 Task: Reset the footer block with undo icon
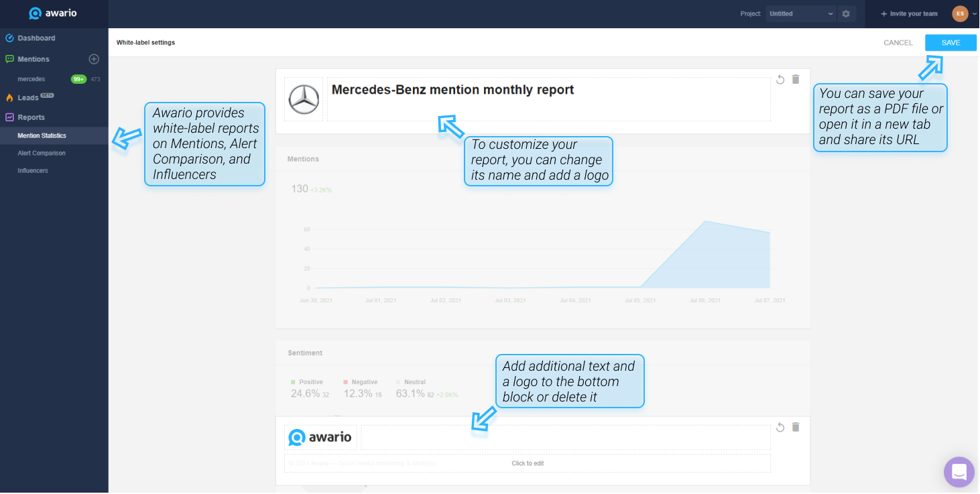(780, 427)
